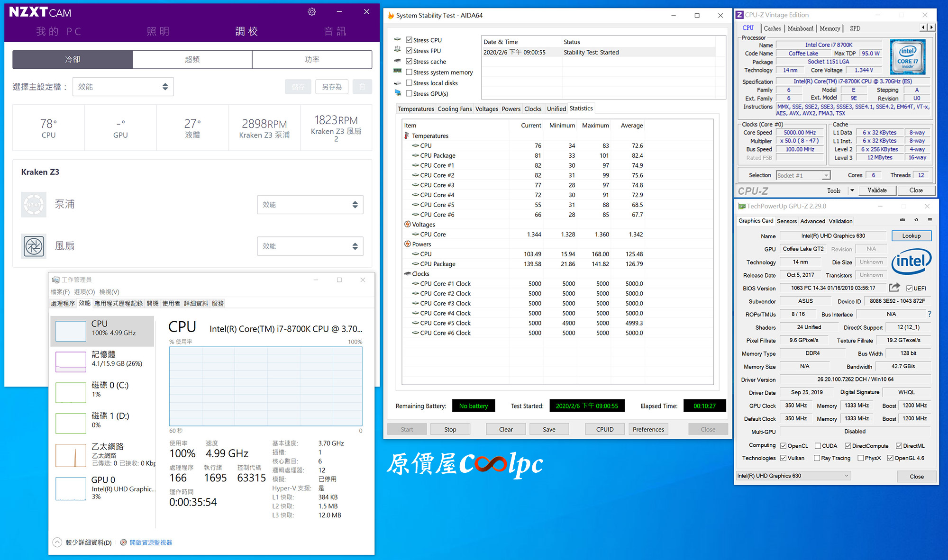This screenshot has width=948, height=560.
Task: Open GPU selection dropdown in GPU-Z
Action: 793,476
